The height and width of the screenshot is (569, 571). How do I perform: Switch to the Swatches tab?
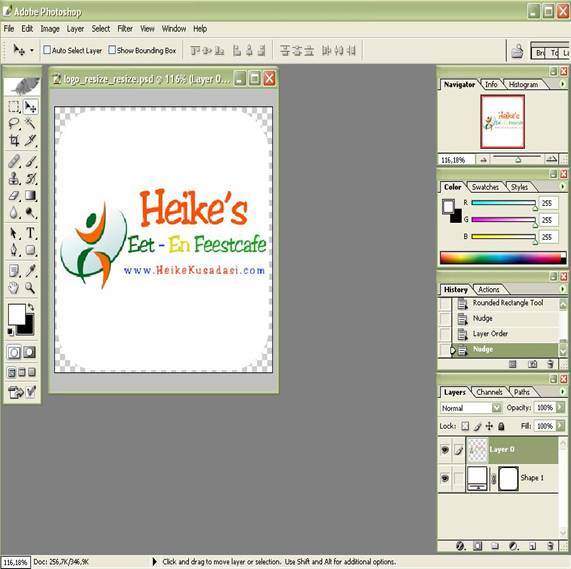(485, 187)
